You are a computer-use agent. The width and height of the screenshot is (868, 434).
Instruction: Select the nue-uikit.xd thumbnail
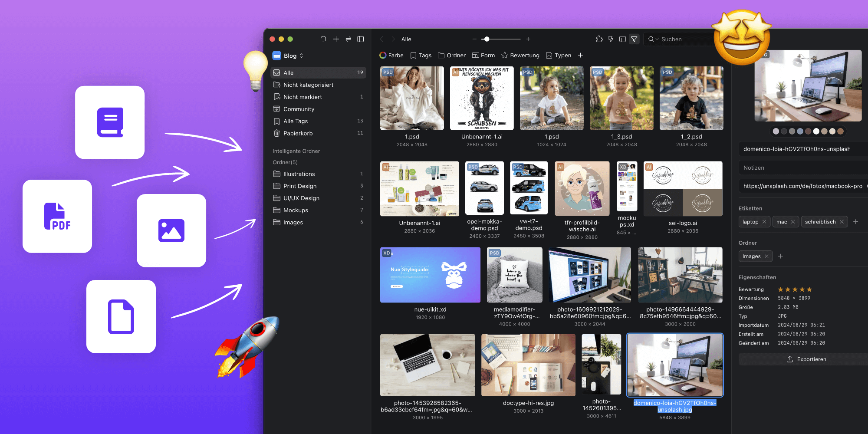[430, 275]
